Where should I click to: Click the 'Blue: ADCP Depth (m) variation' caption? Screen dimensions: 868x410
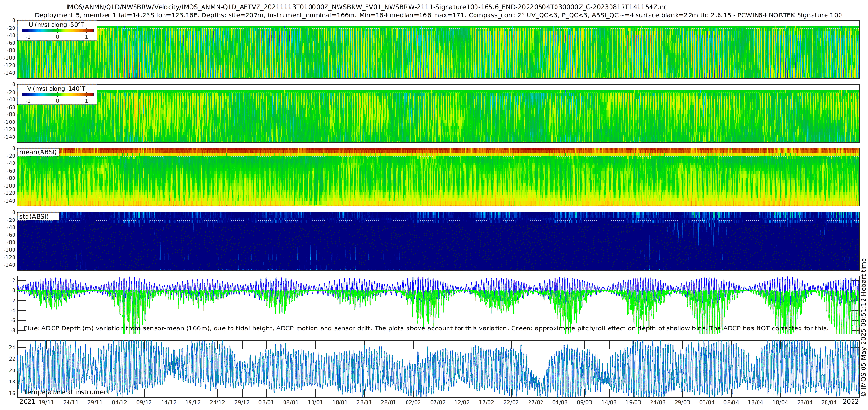426,328
